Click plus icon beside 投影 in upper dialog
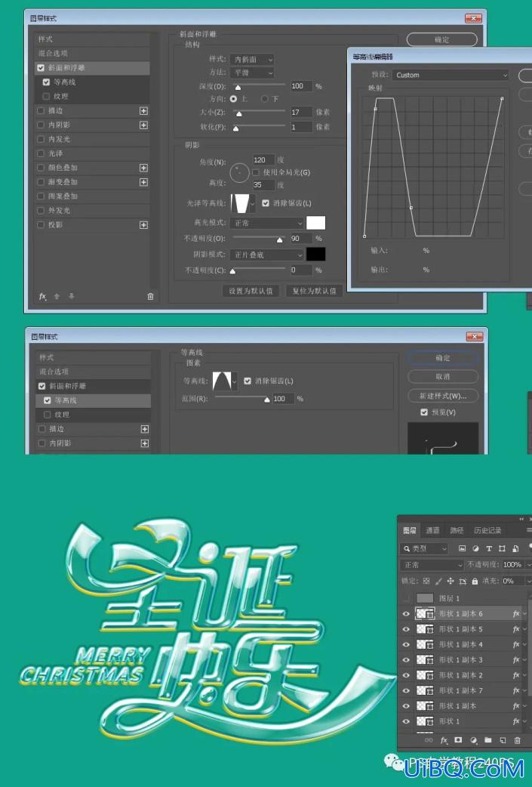 click(x=143, y=225)
